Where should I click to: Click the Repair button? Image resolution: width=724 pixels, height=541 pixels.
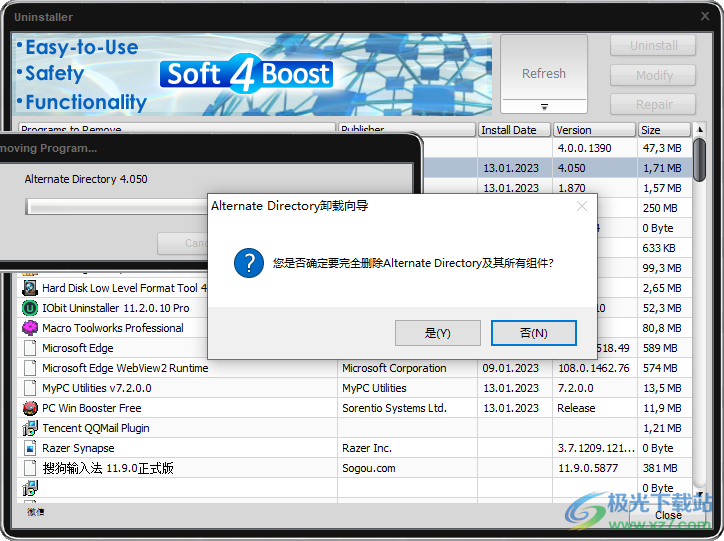tap(653, 104)
